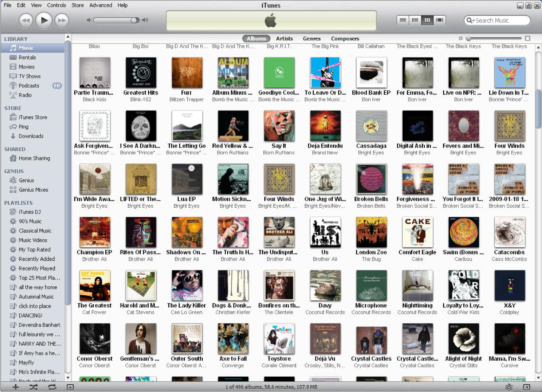Open the Genius icon in status bar
This screenshot has width=542, height=392.
509,387
